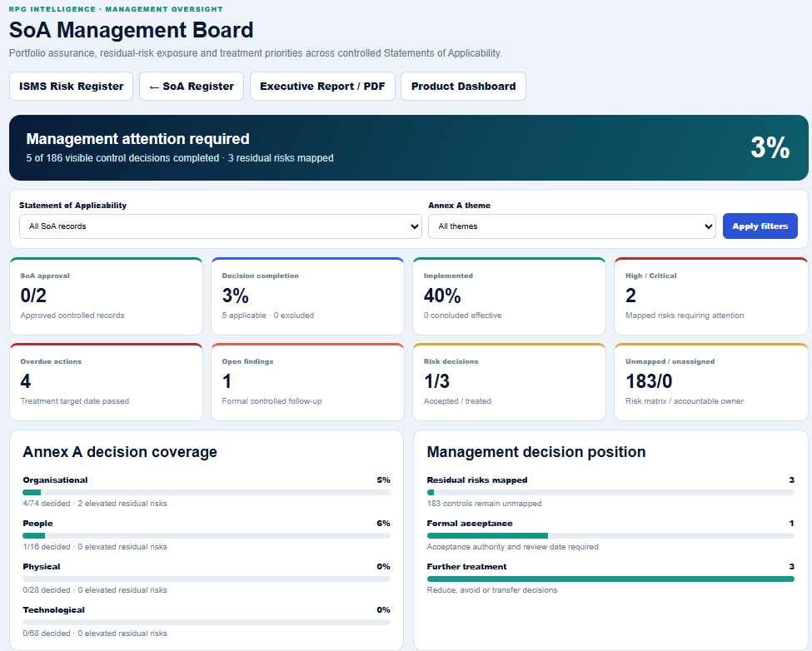Click the People label
The width and height of the screenshot is (812, 651).
pyautogui.click(x=37, y=524)
